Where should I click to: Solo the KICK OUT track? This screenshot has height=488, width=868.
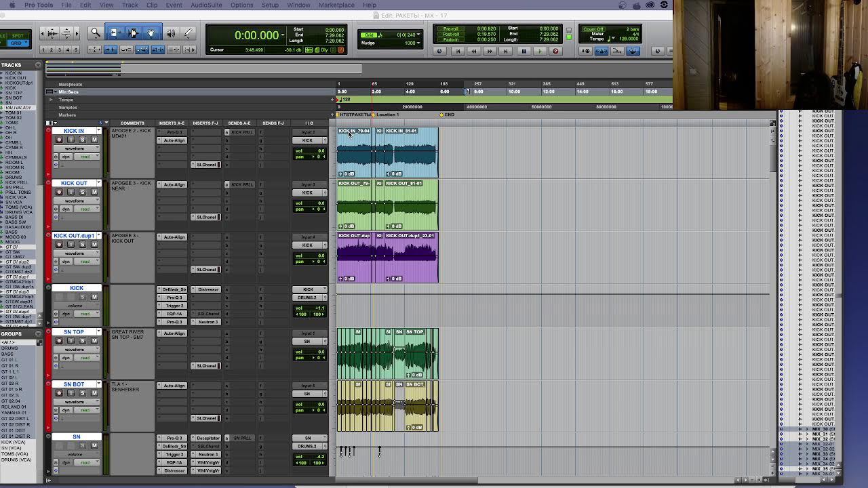coord(83,192)
